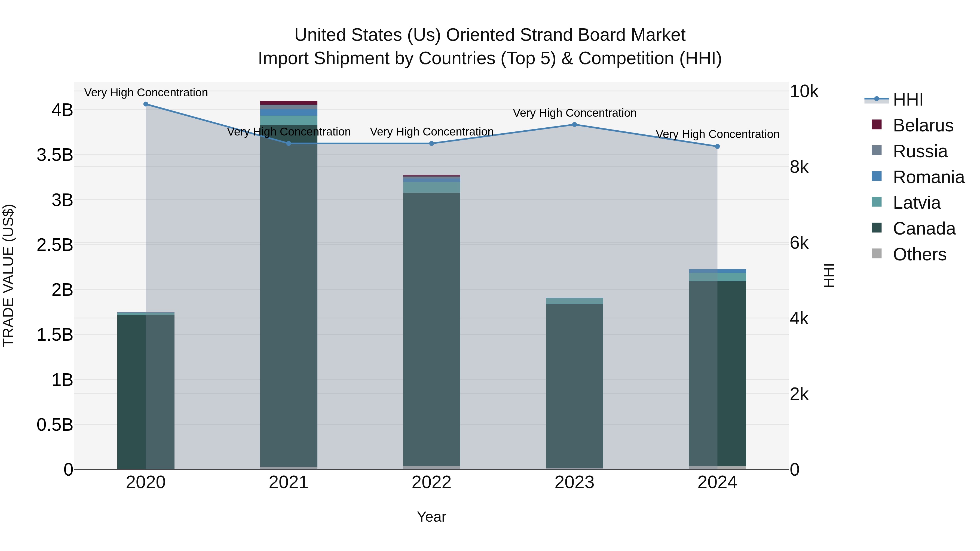This screenshot has width=980, height=551.
Task: Click the 2.5B trade value axis tick
Action: (x=55, y=245)
